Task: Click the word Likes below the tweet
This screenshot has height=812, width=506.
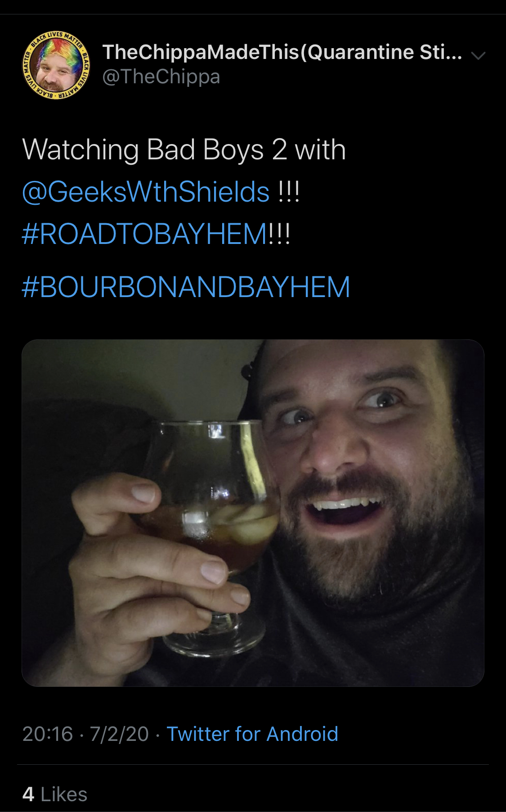Action: [64, 794]
